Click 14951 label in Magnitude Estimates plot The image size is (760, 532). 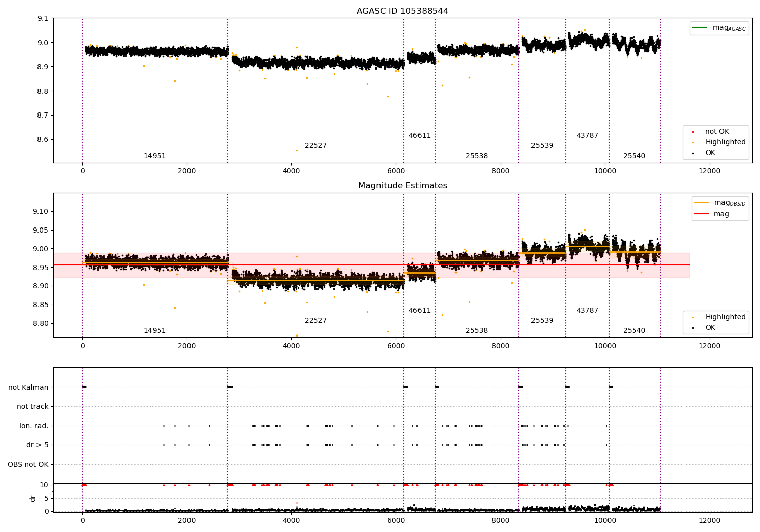tap(155, 331)
